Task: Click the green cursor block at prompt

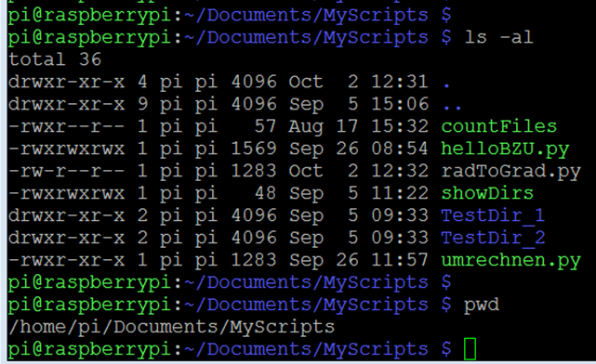Action: point(470,348)
